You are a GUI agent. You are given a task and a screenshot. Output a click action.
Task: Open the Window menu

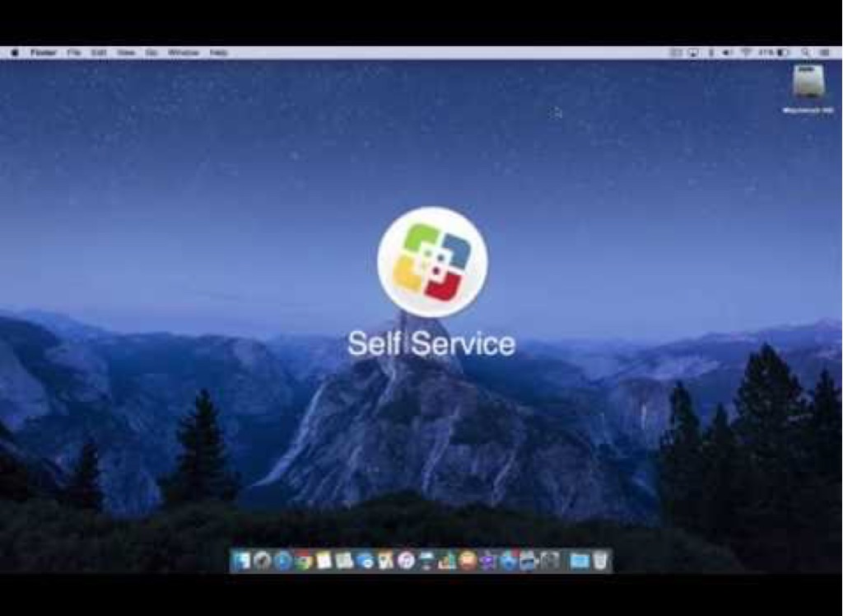point(184,53)
